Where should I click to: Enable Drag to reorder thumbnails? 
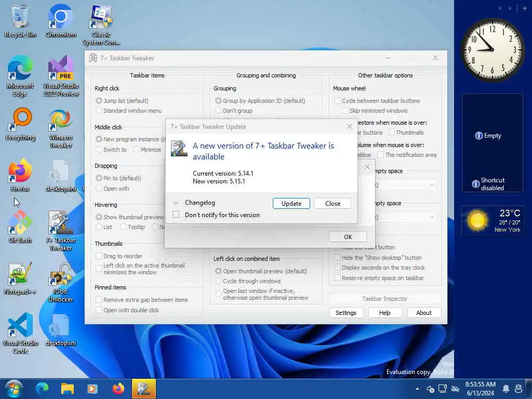click(x=99, y=256)
